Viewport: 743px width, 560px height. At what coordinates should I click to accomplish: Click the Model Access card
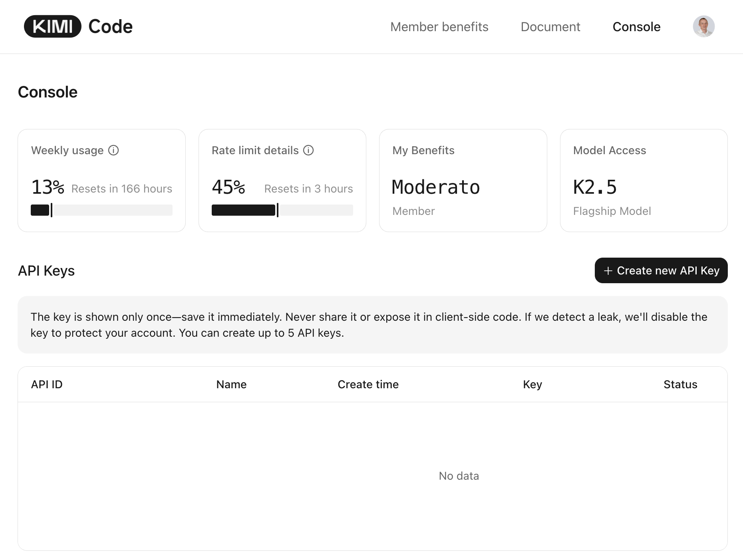644,180
